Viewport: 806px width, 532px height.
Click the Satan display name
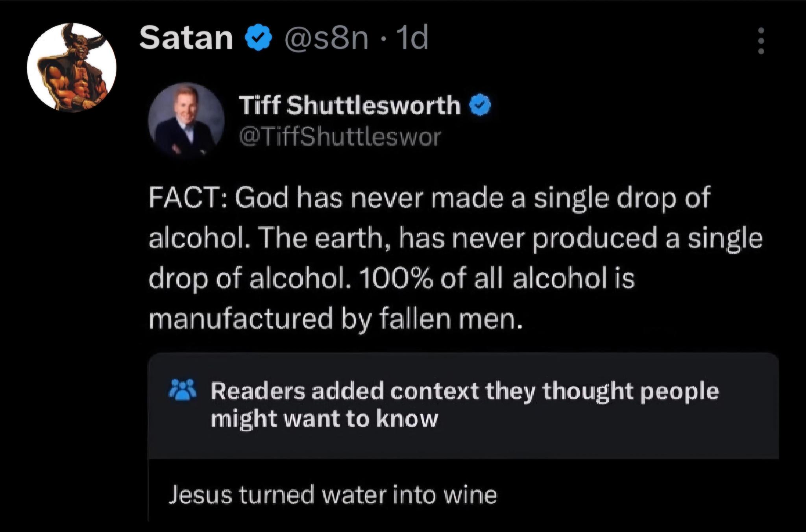click(186, 38)
